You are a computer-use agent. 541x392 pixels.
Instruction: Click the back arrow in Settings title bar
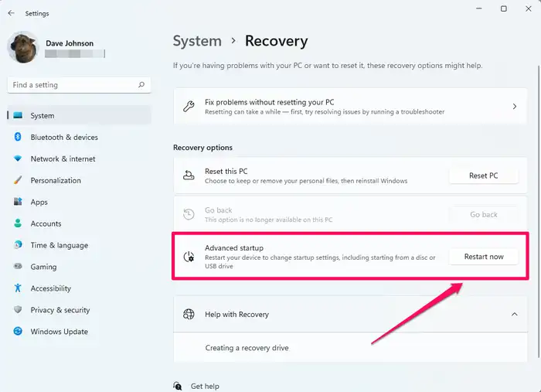point(11,12)
